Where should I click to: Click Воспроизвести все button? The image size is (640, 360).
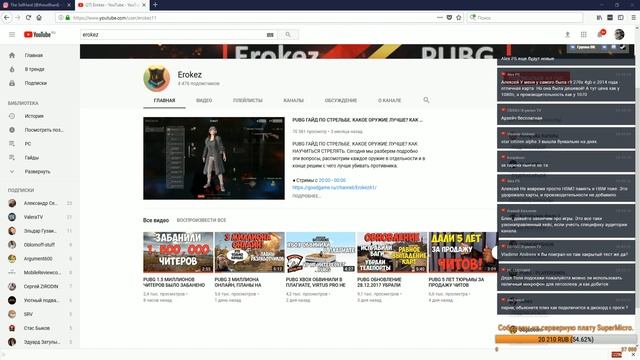[x=201, y=220]
